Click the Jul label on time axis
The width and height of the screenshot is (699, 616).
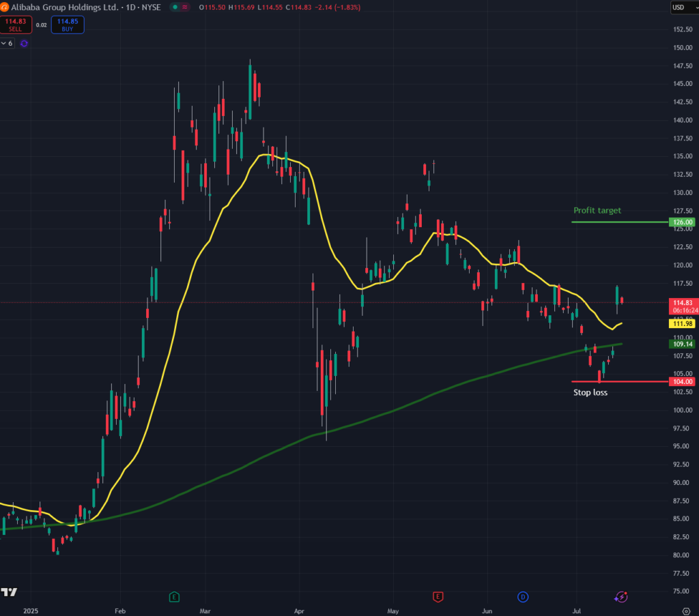coord(576,611)
